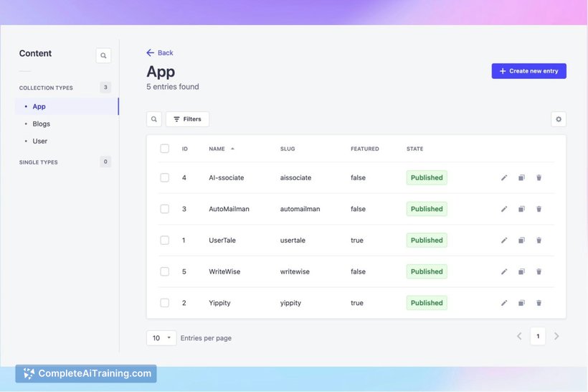Open the table view settings gear
Screen dimensions: 588x392
[559, 119]
